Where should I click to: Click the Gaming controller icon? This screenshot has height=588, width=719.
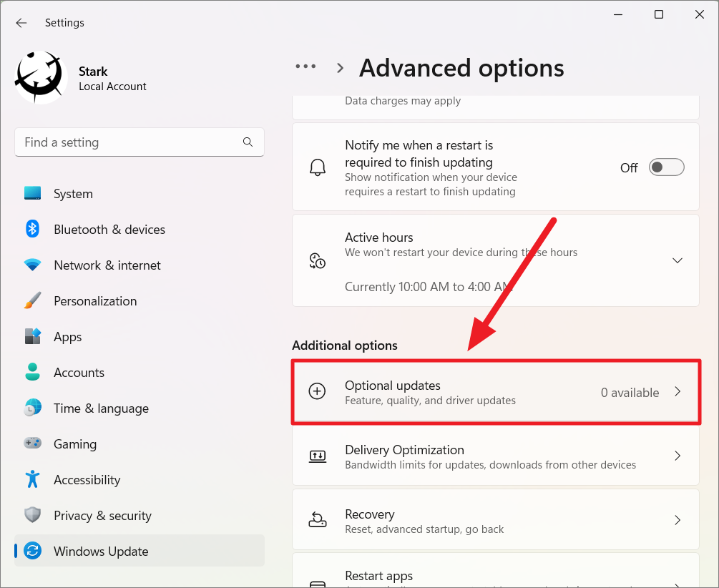[33, 444]
